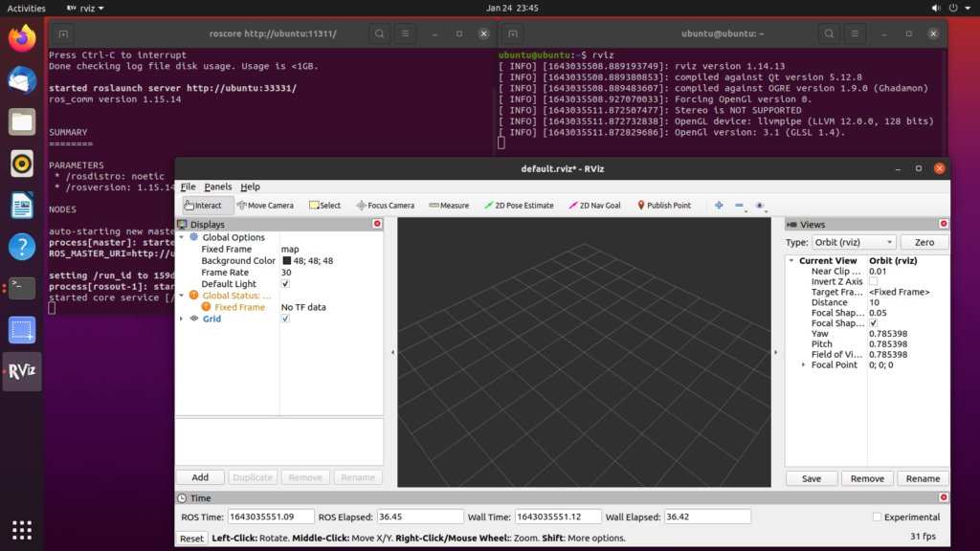Enable the Experimental checkbox
The width and height of the screenshot is (980, 551).
click(877, 518)
